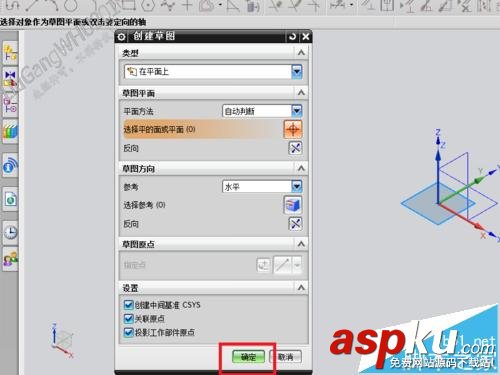The image size is (500, 375).
Task: Close the 创建草图 dialog
Action: [x=306, y=37]
